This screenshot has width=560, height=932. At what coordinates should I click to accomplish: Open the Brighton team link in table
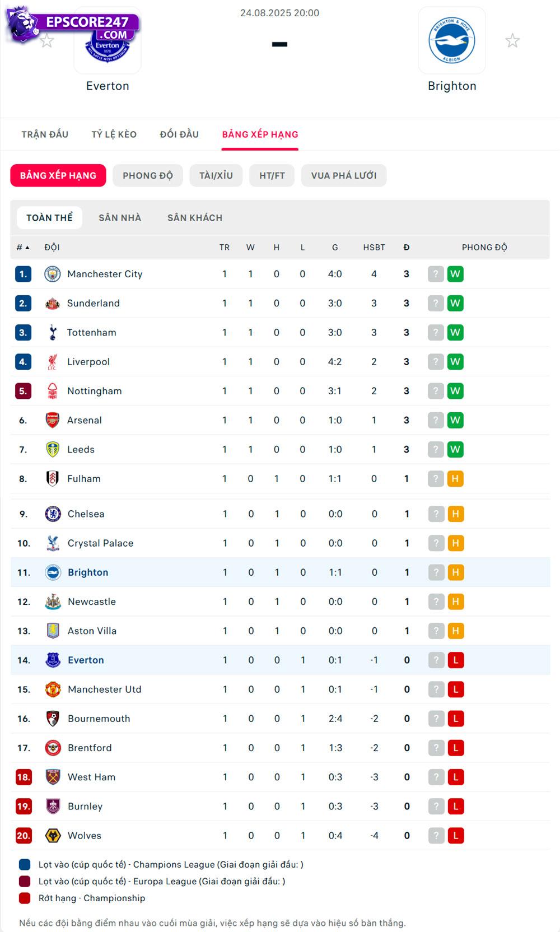[x=88, y=572]
